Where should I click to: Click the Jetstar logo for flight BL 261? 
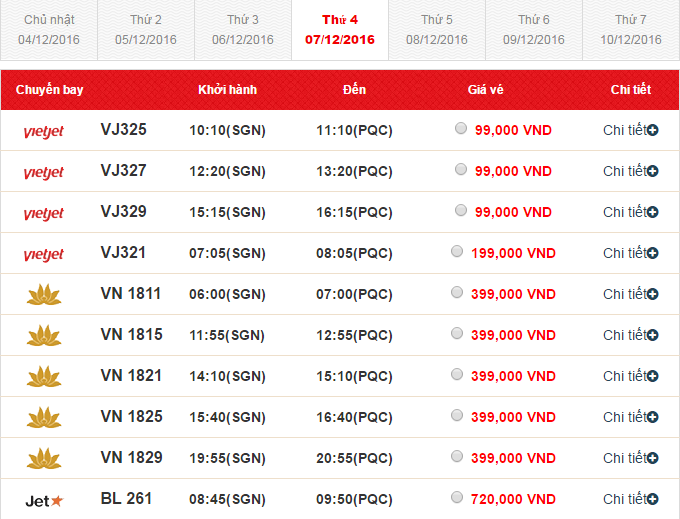43,499
